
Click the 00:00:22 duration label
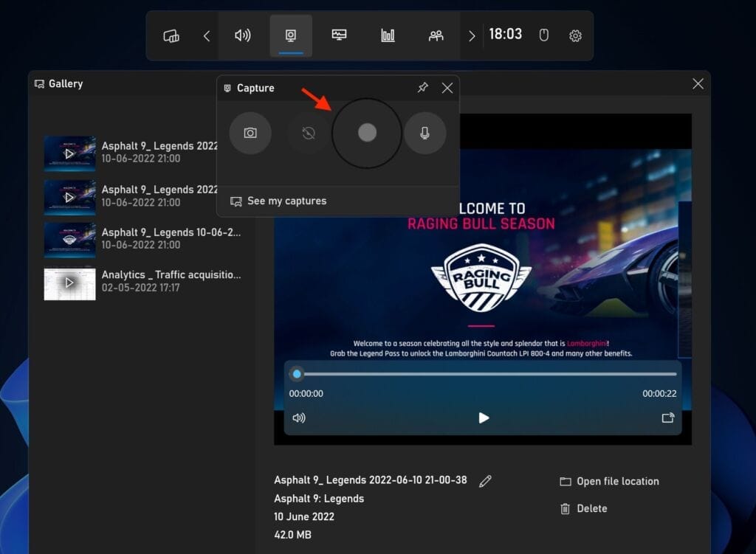click(x=659, y=394)
